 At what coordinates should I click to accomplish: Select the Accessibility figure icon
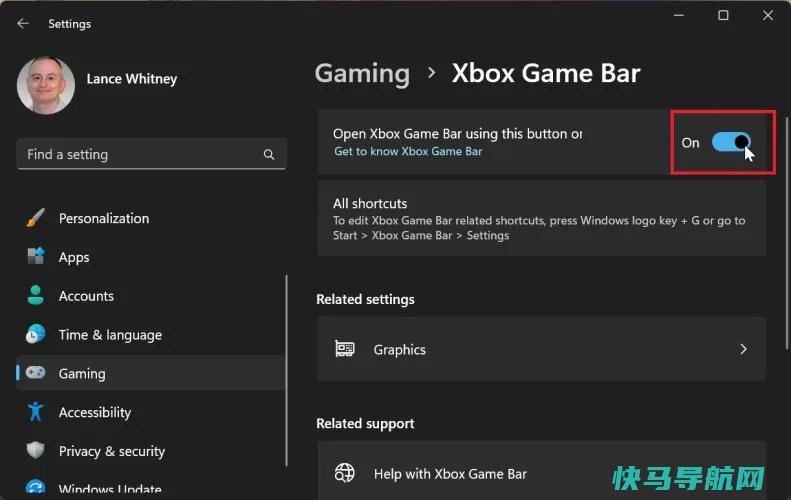pos(35,412)
